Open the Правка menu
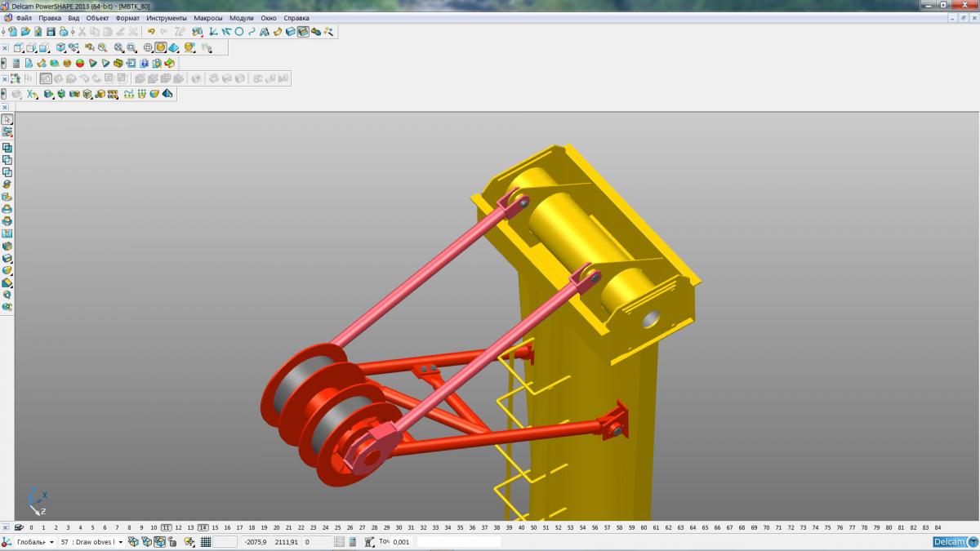The image size is (980, 551). coord(50,18)
